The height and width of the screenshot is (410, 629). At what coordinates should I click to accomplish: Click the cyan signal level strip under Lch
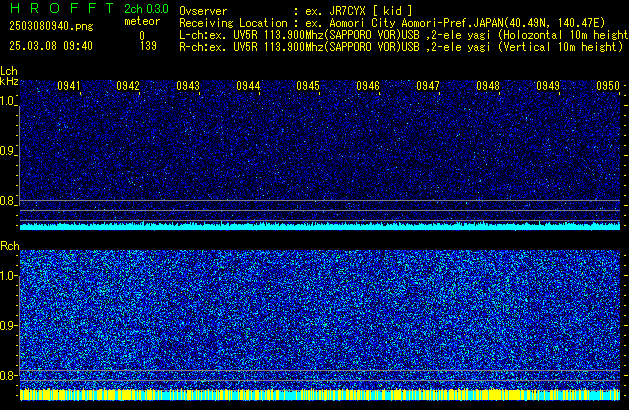(x=320, y=226)
